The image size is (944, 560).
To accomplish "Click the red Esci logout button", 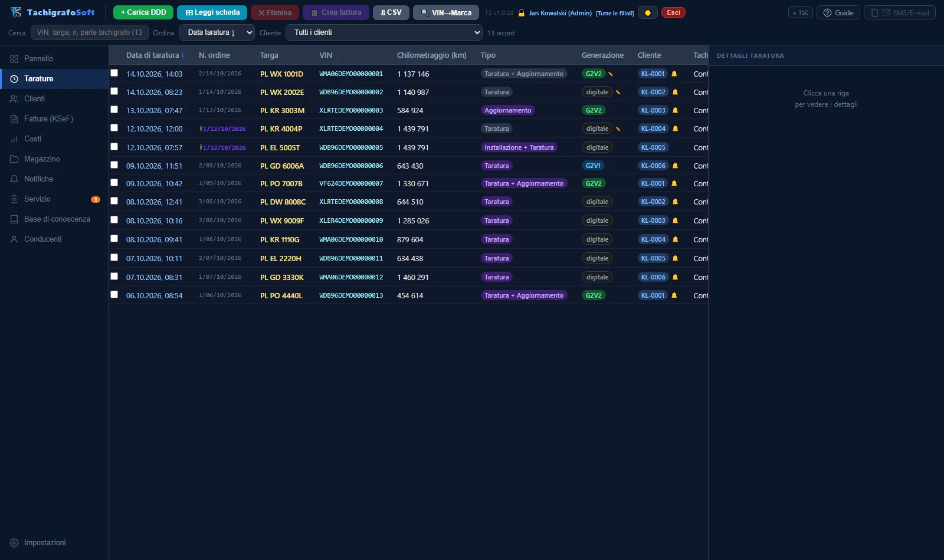I will coord(673,12).
